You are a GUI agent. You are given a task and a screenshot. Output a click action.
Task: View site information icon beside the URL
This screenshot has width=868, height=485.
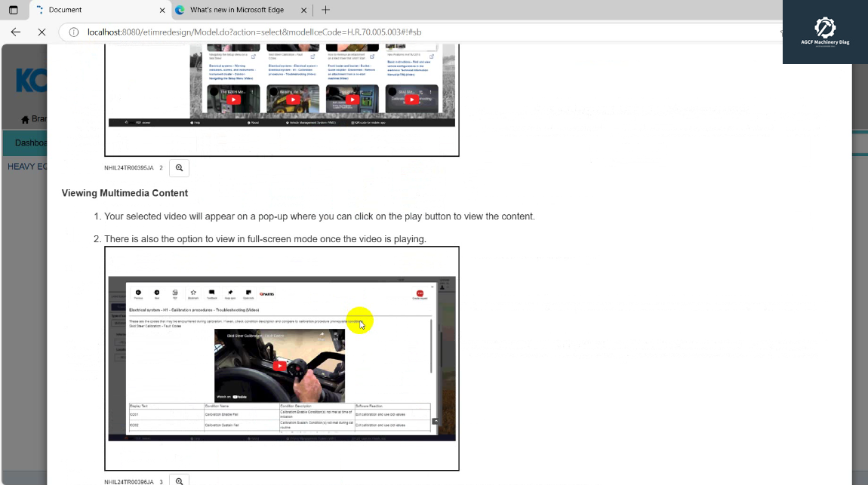tap(74, 32)
